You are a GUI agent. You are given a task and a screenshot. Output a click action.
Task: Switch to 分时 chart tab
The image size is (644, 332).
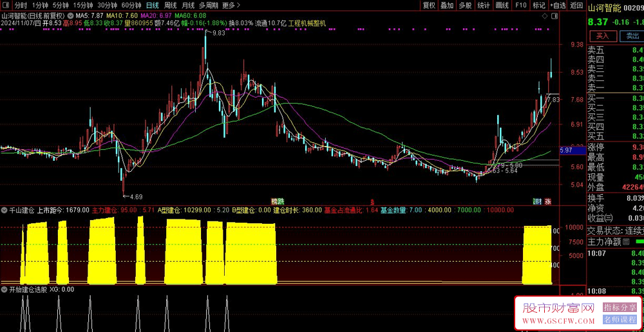(x=20, y=5)
